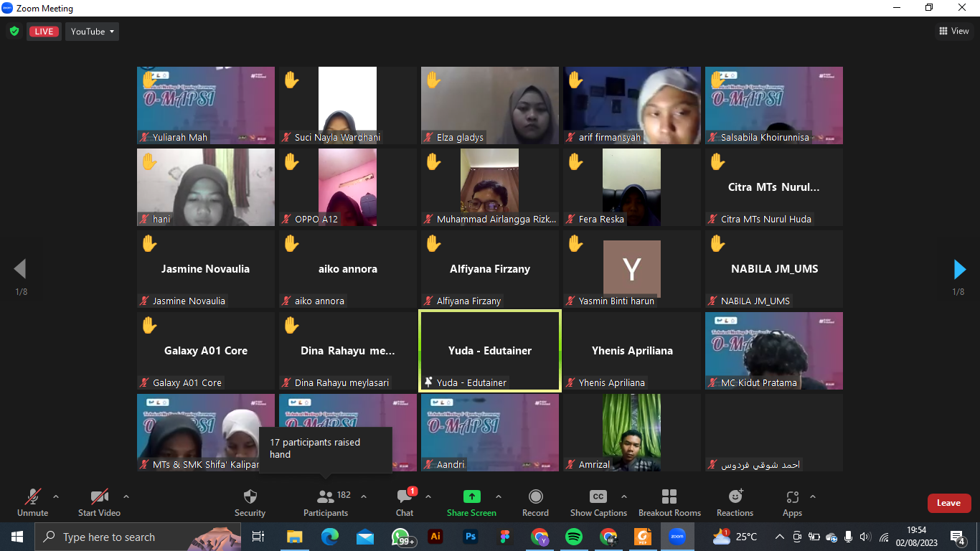Click the green encryption shield icon
The width and height of the screenshot is (980, 551).
[14, 32]
